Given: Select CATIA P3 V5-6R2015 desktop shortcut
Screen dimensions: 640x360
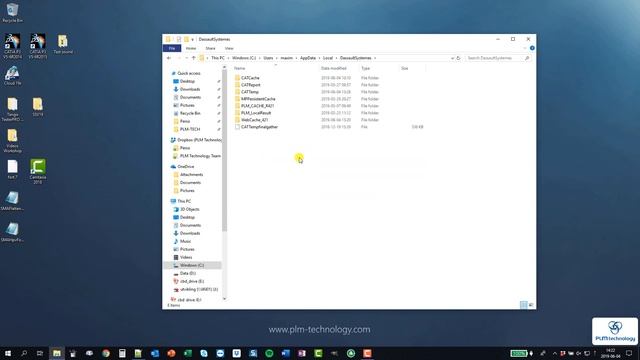Looking at the screenshot, I should tap(38, 46).
